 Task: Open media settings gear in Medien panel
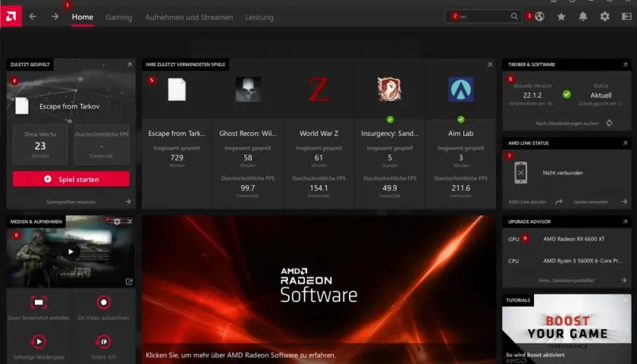pyautogui.click(x=117, y=221)
